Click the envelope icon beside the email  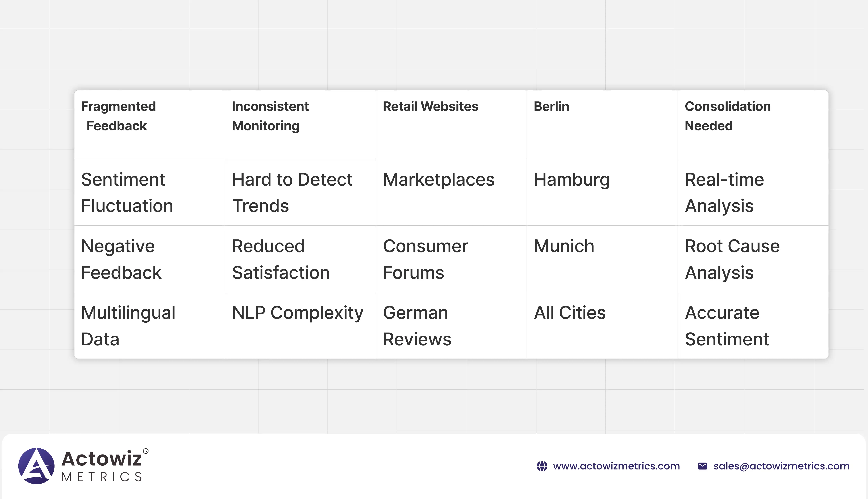(702, 466)
